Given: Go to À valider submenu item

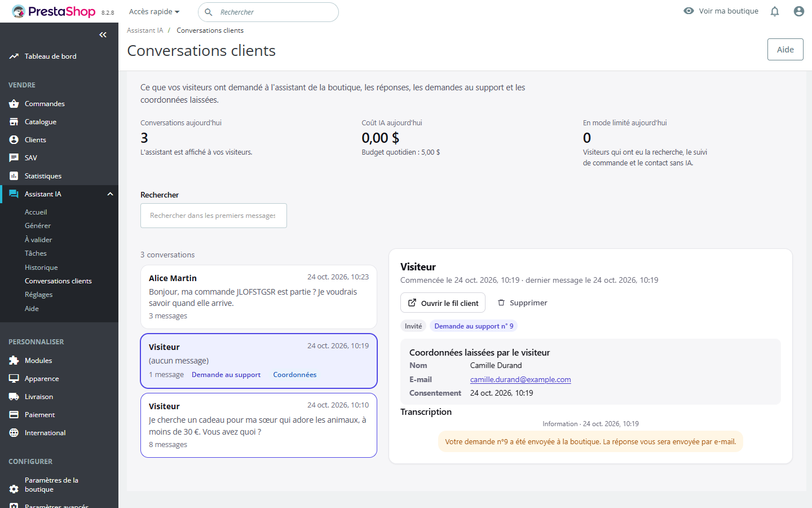Looking at the screenshot, I should click(x=38, y=240).
